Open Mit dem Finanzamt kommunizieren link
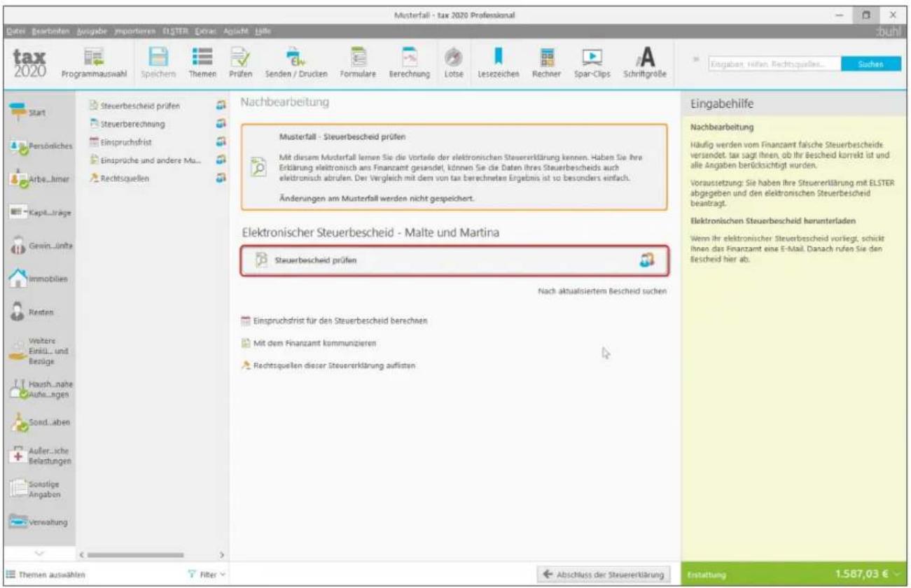 click(308, 344)
